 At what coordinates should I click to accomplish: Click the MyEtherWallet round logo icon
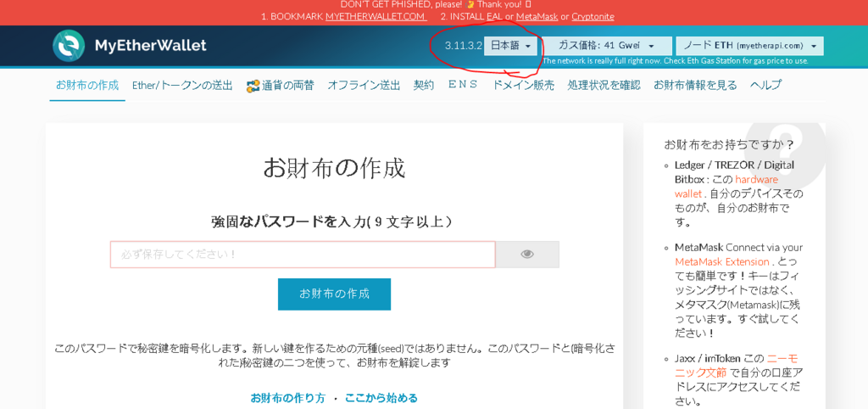(x=69, y=46)
